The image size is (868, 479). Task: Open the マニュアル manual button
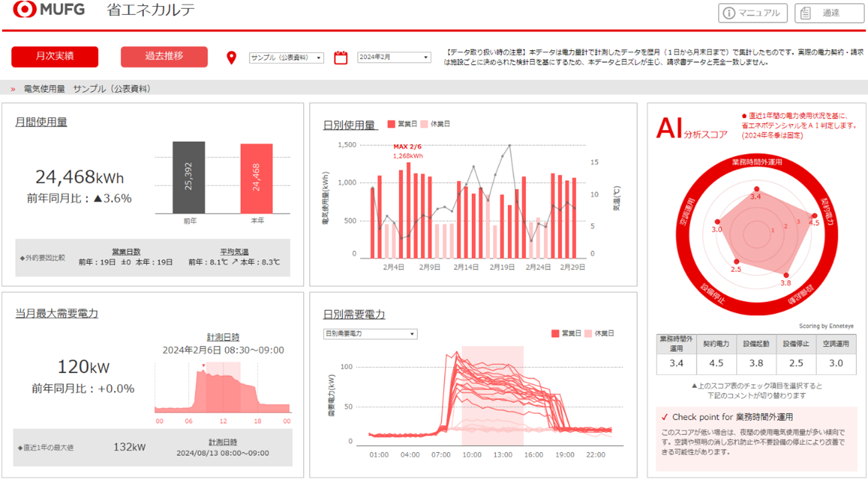pyautogui.click(x=753, y=13)
